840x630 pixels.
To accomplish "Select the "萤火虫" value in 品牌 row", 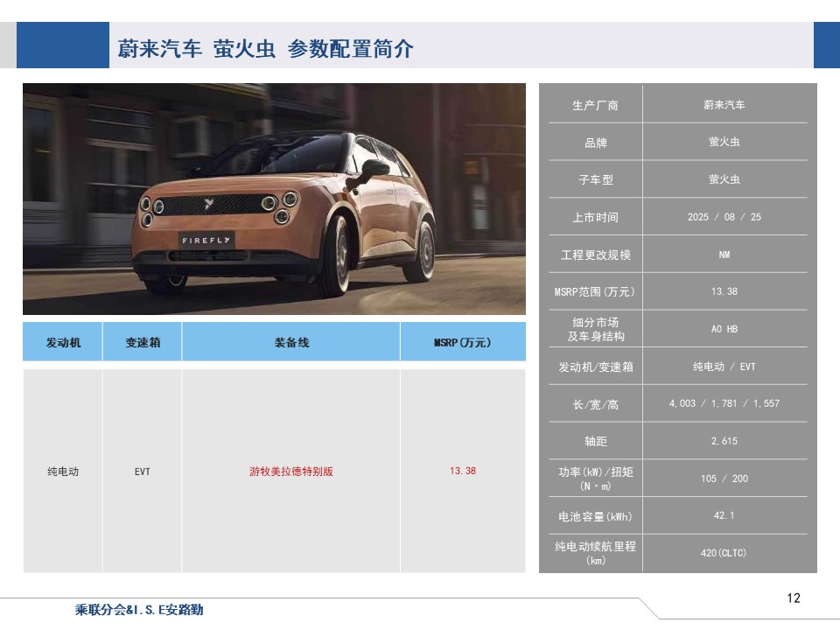I will click(724, 142).
